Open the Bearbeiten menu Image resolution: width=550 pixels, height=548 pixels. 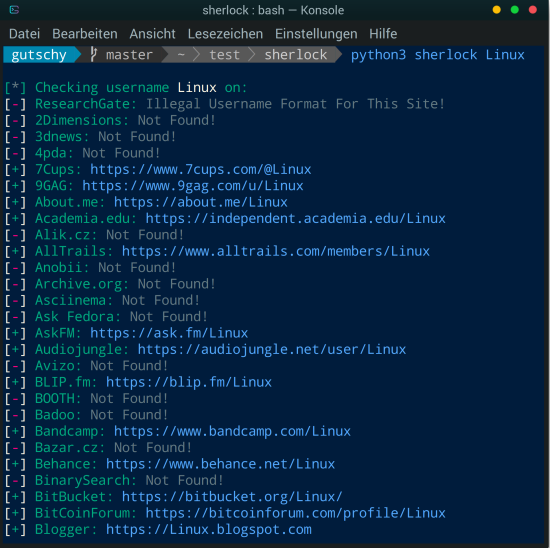coord(85,34)
